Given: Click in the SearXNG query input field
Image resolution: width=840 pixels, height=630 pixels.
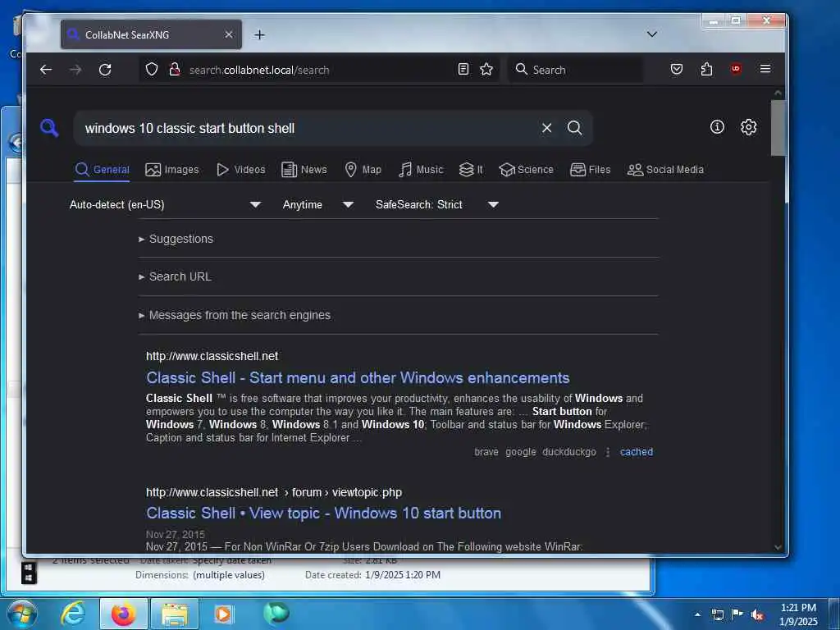Looking at the screenshot, I should 308,129.
